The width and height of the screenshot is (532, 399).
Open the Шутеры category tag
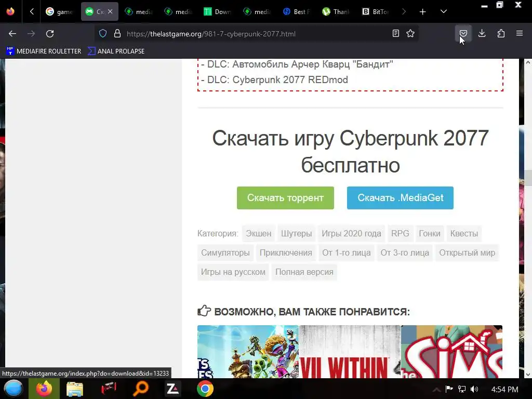click(296, 233)
